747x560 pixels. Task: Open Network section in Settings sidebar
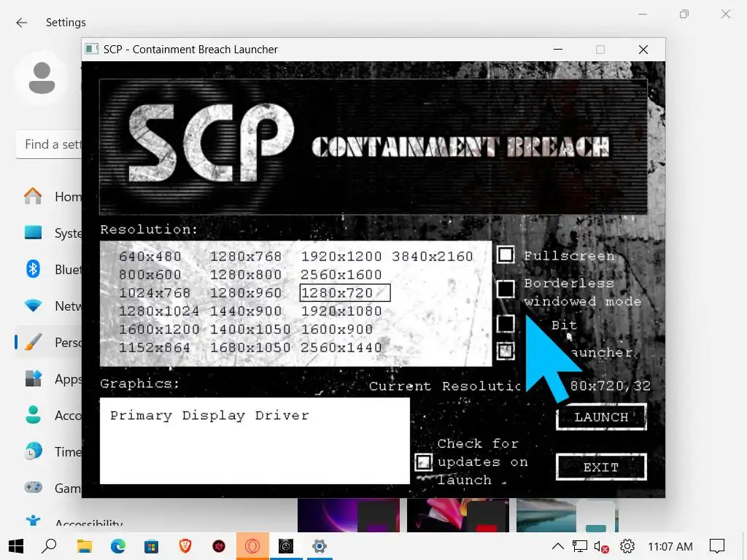click(x=52, y=306)
